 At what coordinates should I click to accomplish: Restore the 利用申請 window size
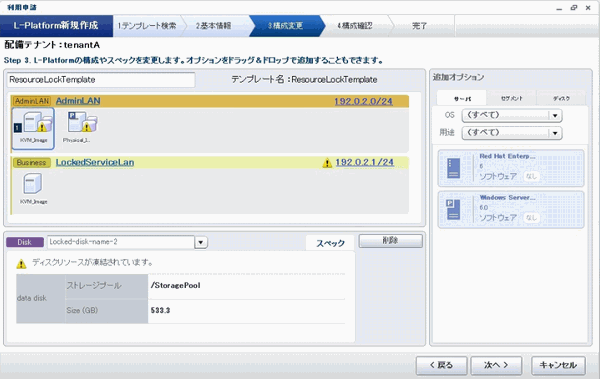click(574, 8)
